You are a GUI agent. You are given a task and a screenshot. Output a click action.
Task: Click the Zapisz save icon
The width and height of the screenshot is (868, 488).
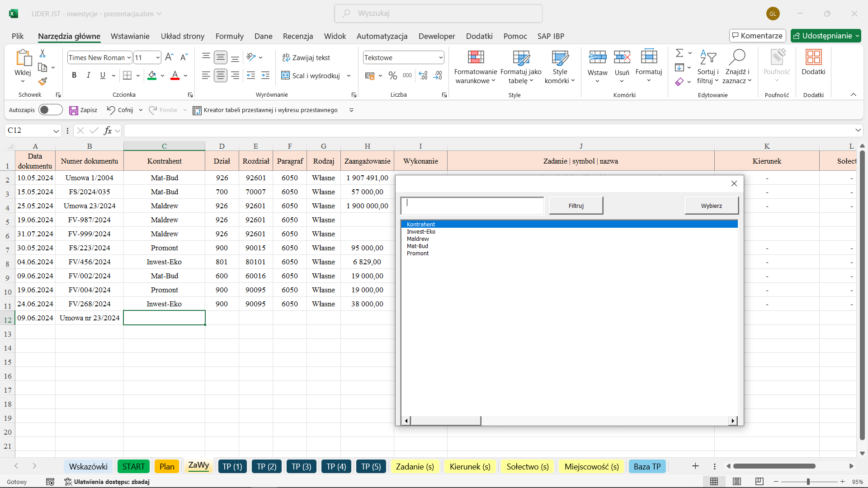[x=73, y=110]
